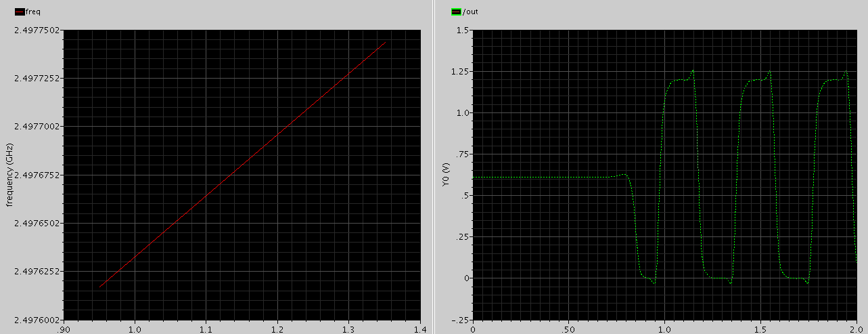Image resolution: width=868 pixels, height=334 pixels.
Task: Click the 0 x-axis tick on right plot
Action: [x=473, y=329]
